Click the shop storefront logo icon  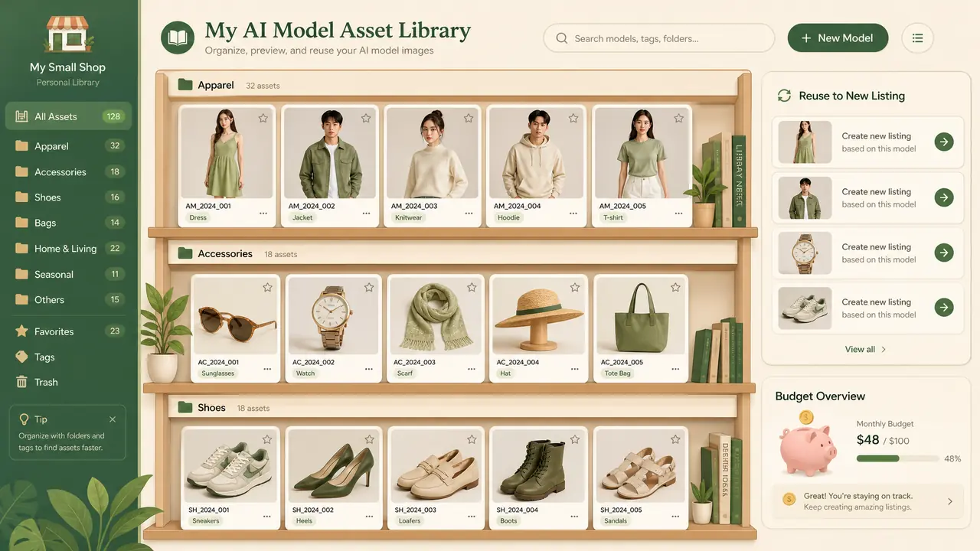coord(67,33)
